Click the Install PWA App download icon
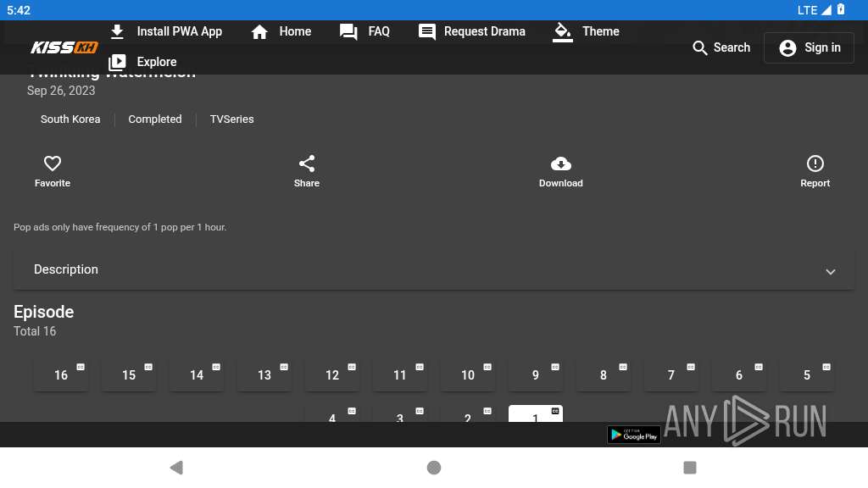The width and height of the screenshot is (868, 488). [117, 31]
